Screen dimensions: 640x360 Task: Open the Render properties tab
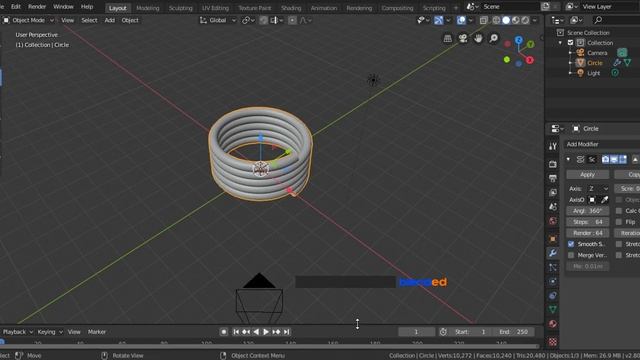553,164
